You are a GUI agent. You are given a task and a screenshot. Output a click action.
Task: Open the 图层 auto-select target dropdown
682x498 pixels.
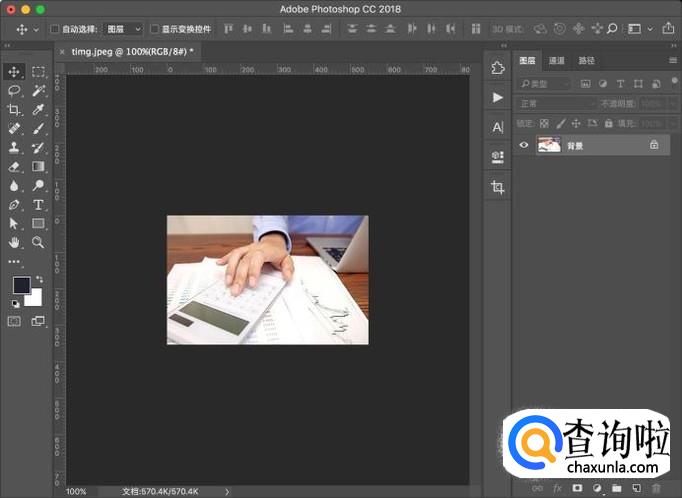[123, 30]
